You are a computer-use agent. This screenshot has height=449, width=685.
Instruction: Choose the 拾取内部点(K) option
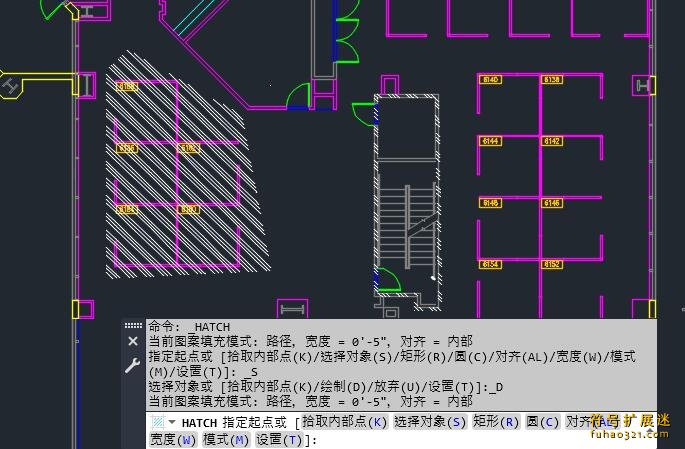[x=344, y=422]
